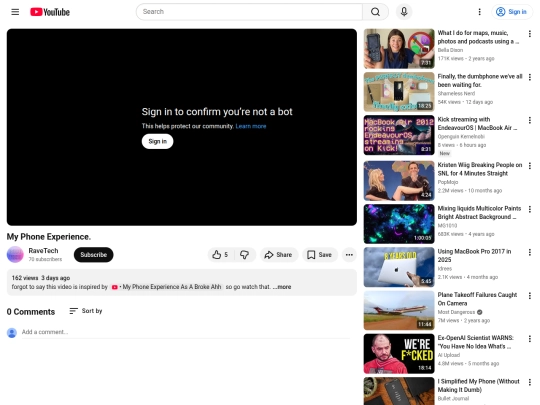Open I Simplified My Phone video title

479,385
